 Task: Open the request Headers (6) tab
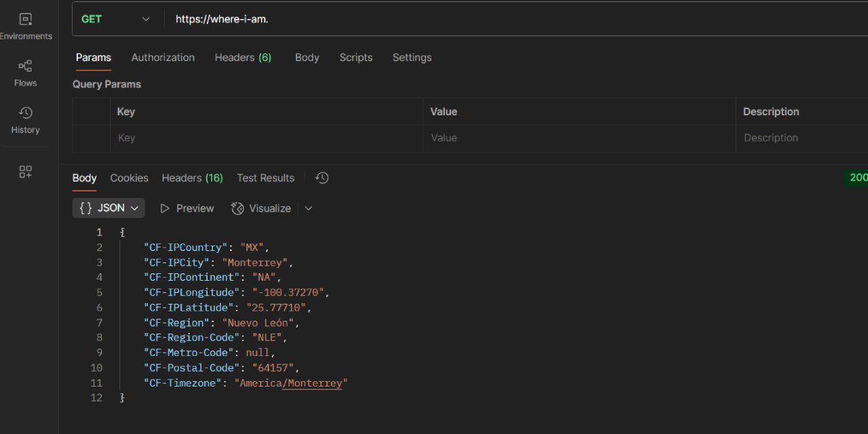click(x=243, y=58)
